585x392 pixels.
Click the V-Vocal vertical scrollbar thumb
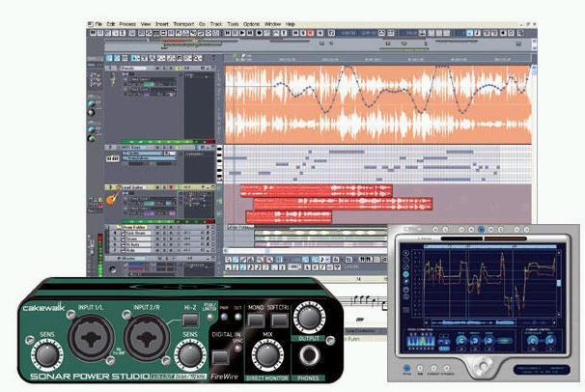(x=559, y=283)
